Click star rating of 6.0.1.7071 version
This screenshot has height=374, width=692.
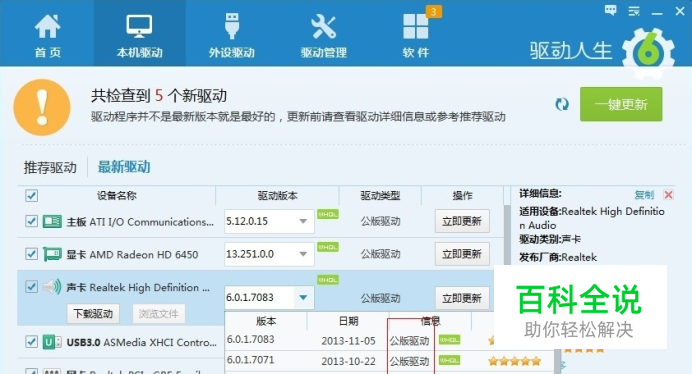(x=515, y=362)
